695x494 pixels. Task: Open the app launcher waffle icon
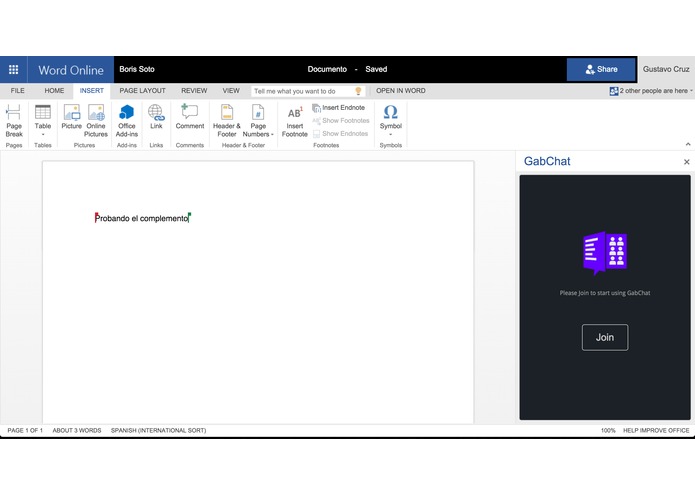pos(13,70)
